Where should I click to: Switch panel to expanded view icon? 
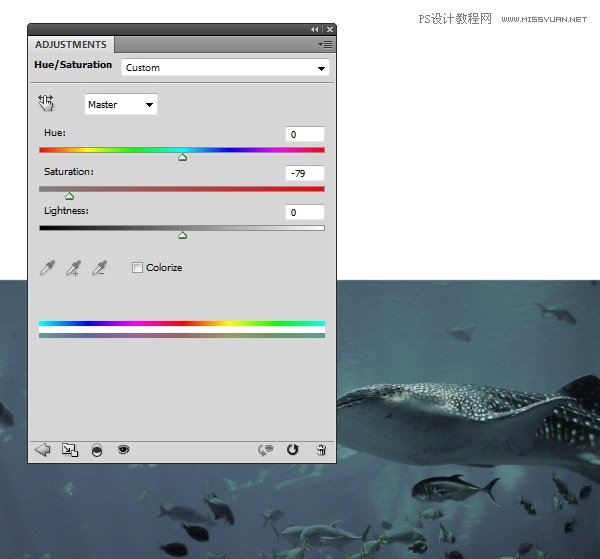(69, 450)
